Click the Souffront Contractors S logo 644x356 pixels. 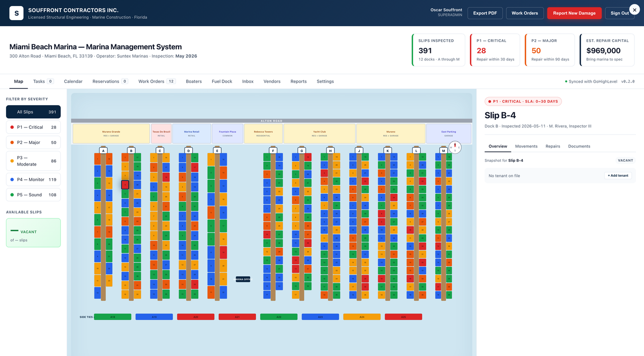[17, 13]
